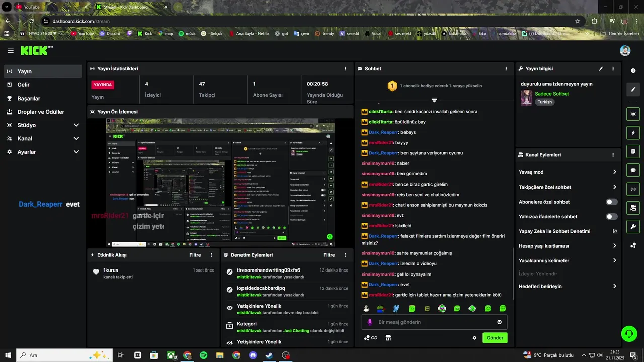The height and width of the screenshot is (362, 644).
Task: Toggle Yalnızca ifadelerle sohbet switch
Action: (612, 217)
